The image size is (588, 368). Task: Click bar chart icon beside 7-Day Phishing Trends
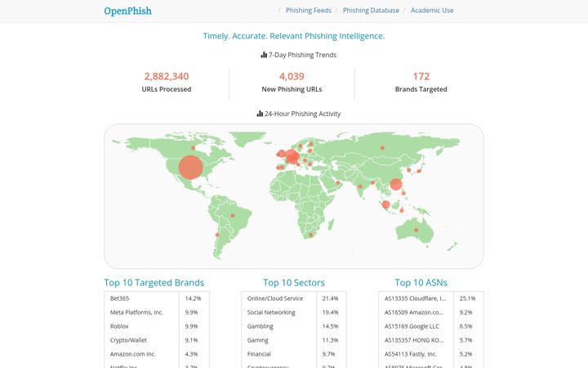pos(264,55)
